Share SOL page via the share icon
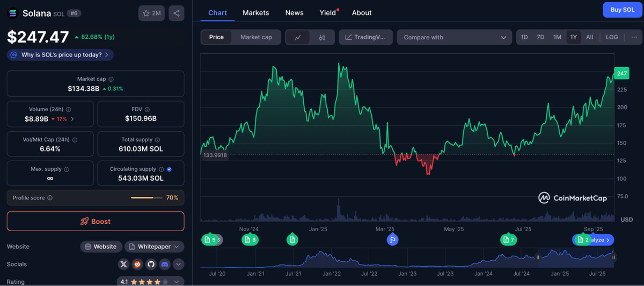The image size is (644, 286). coord(177,13)
